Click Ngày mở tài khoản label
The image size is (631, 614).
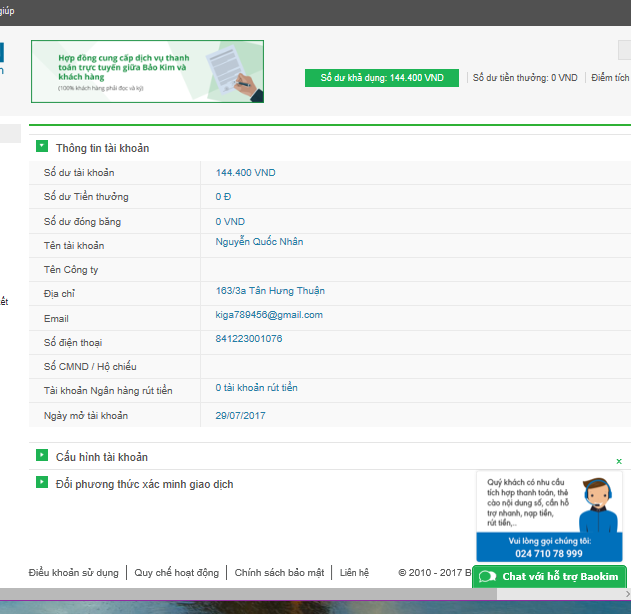(86, 416)
